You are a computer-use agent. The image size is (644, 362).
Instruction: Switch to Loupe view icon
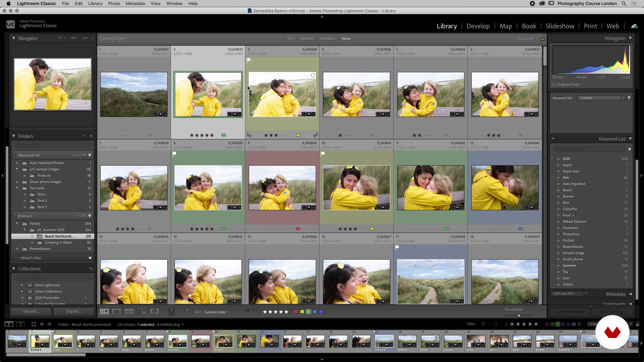tap(117, 312)
